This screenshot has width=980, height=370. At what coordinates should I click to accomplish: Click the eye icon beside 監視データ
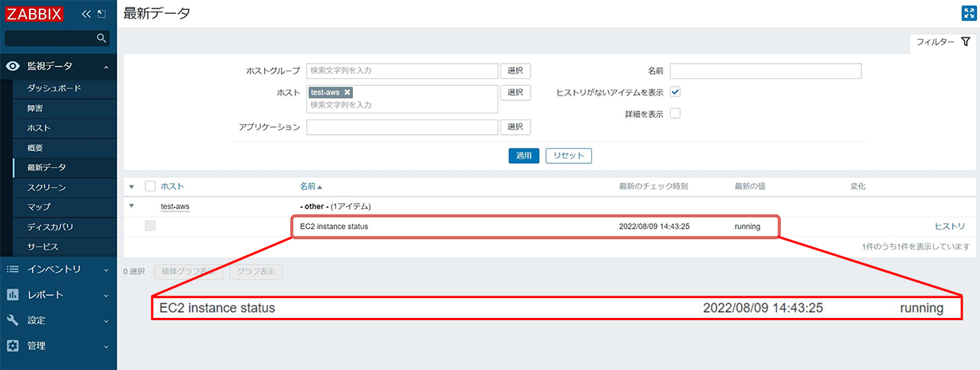point(12,67)
